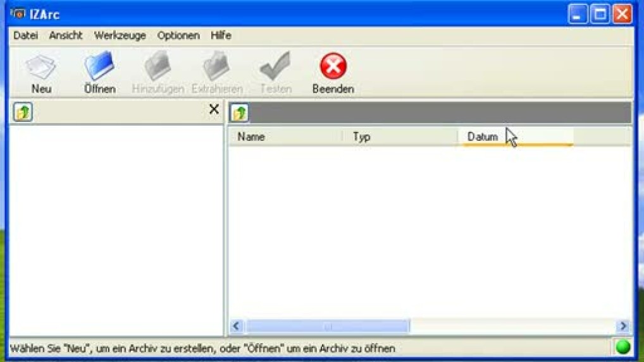This screenshot has width=644, height=362.
Task: Click the Neu archive toolbar icon
Action: 40,67
